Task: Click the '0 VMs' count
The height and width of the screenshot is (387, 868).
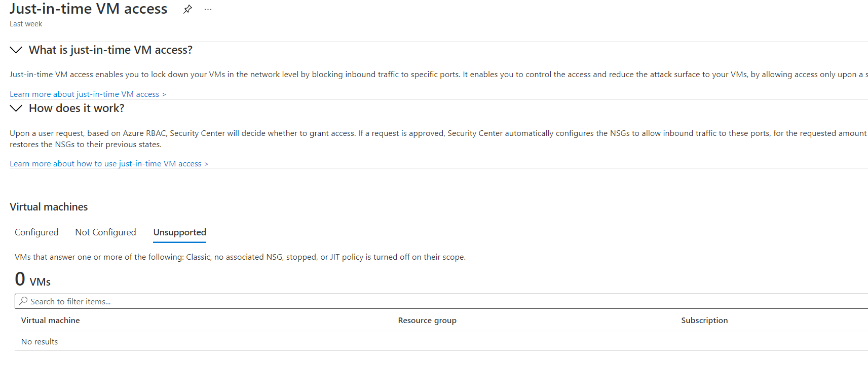Action: [x=31, y=279]
